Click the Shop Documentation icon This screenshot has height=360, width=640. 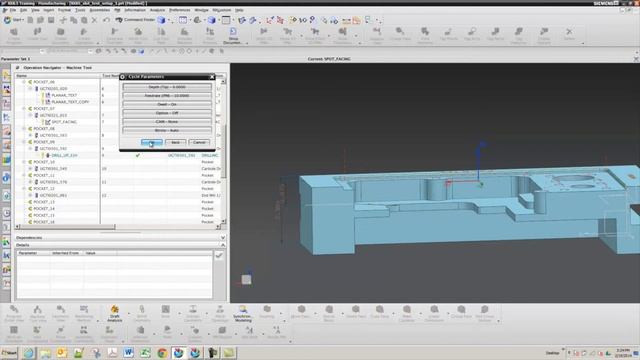pos(232,36)
